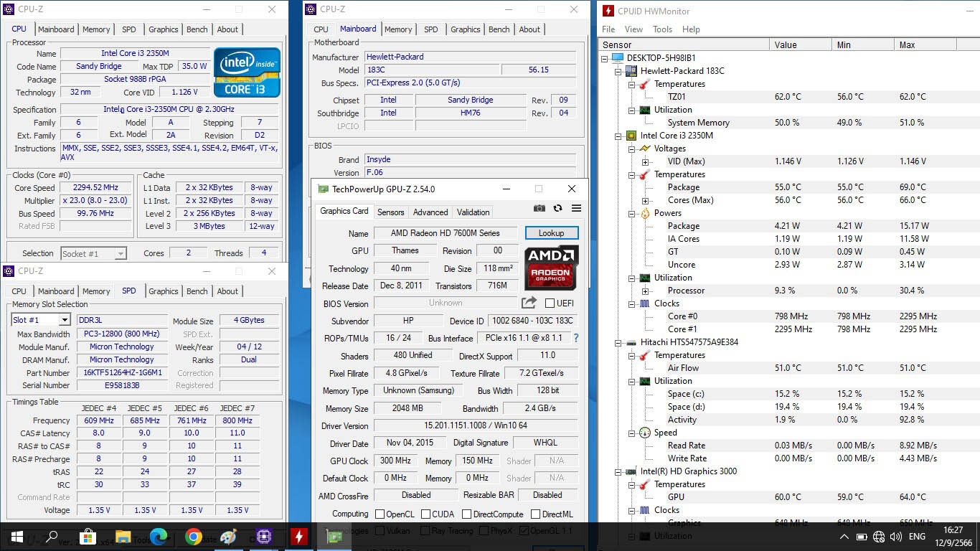
Task: Toggle the OpenCL checkbox
Action: [380, 514]
